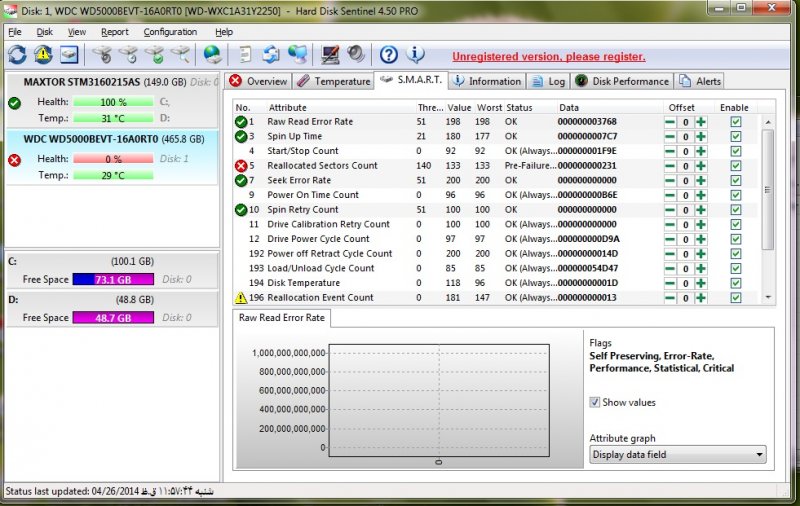Toggle Enable checkbox for Reallocation Event Count
Screen dimensions: 800x506
click(x=735, y=298)
